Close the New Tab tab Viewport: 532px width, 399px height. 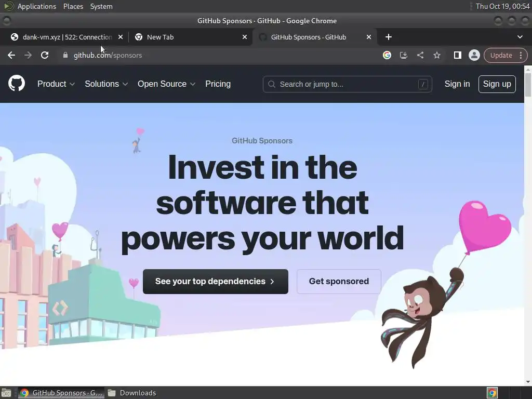(x=245, y=37)
